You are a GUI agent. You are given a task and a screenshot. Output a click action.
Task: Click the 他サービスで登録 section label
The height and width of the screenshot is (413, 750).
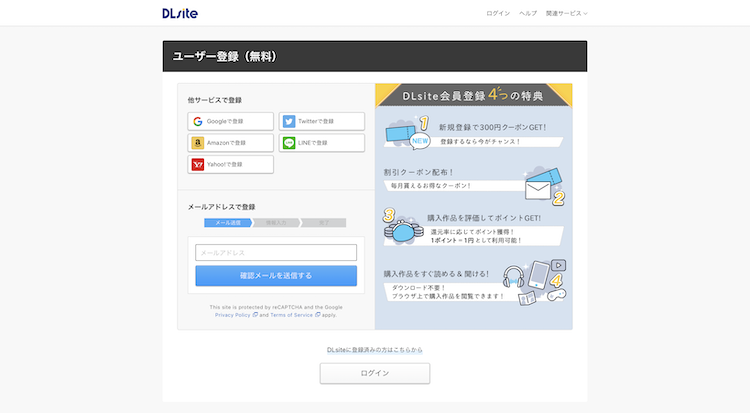(215, 100)
